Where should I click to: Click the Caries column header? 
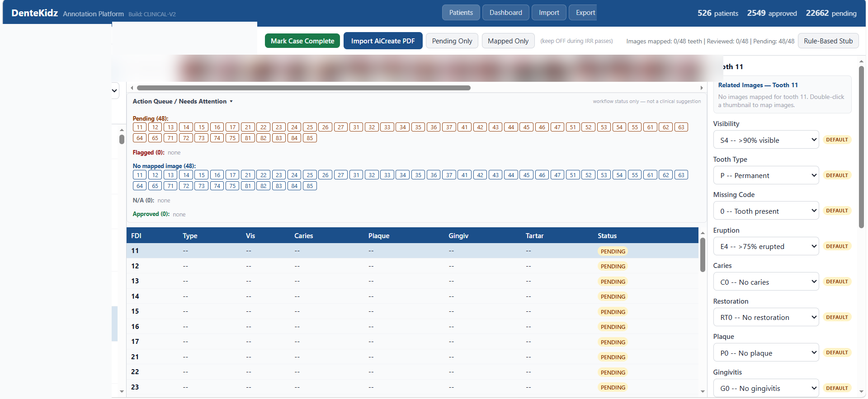click(x=303, y=236)
